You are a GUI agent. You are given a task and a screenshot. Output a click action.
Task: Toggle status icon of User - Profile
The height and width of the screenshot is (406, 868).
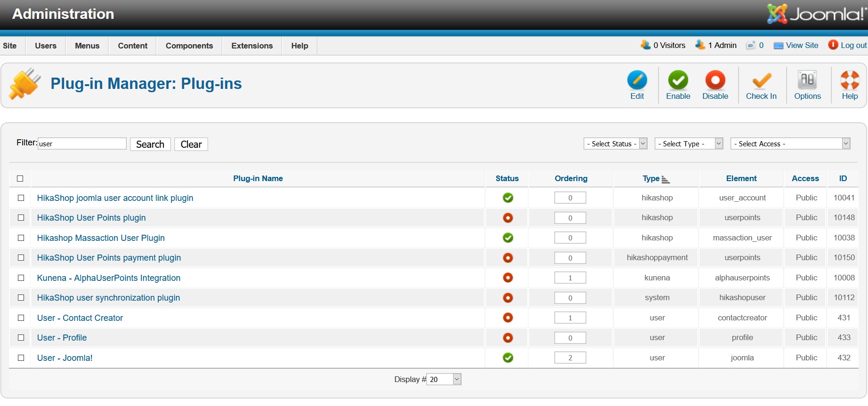(508, 338)
